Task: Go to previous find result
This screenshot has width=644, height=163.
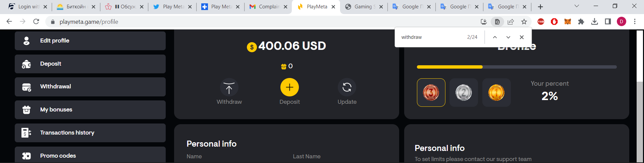Action: point(495,37)
